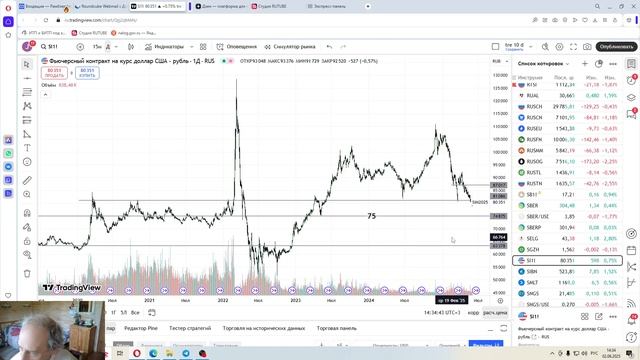Add a symbol to the watchlist
Screen dimensions: 640x360
584,64
